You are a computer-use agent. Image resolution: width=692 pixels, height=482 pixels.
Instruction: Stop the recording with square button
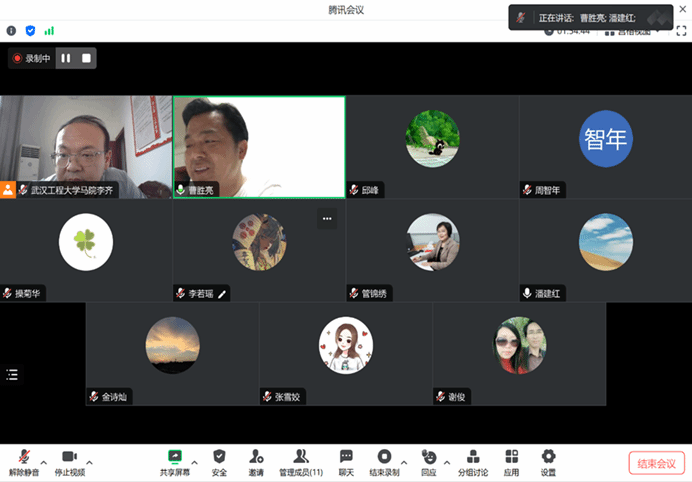[86, 58]
